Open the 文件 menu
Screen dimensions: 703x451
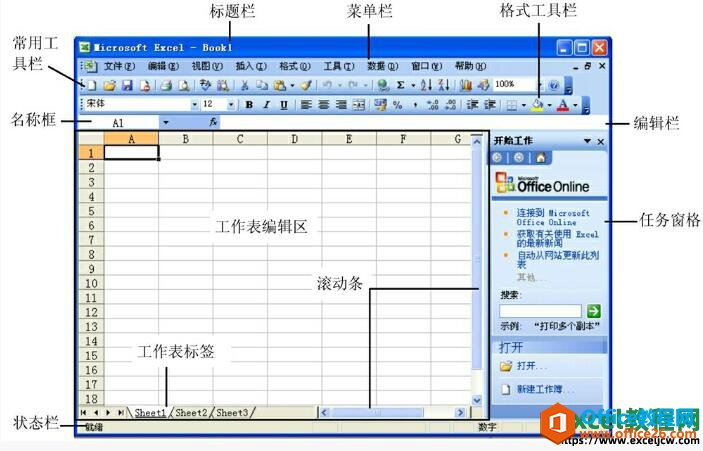(x=119, y=66)
